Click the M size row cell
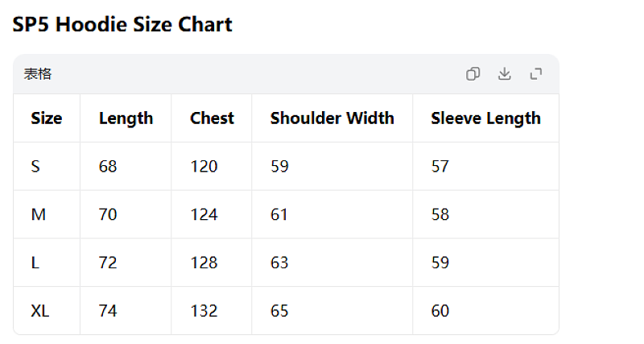 coord(47,214)
